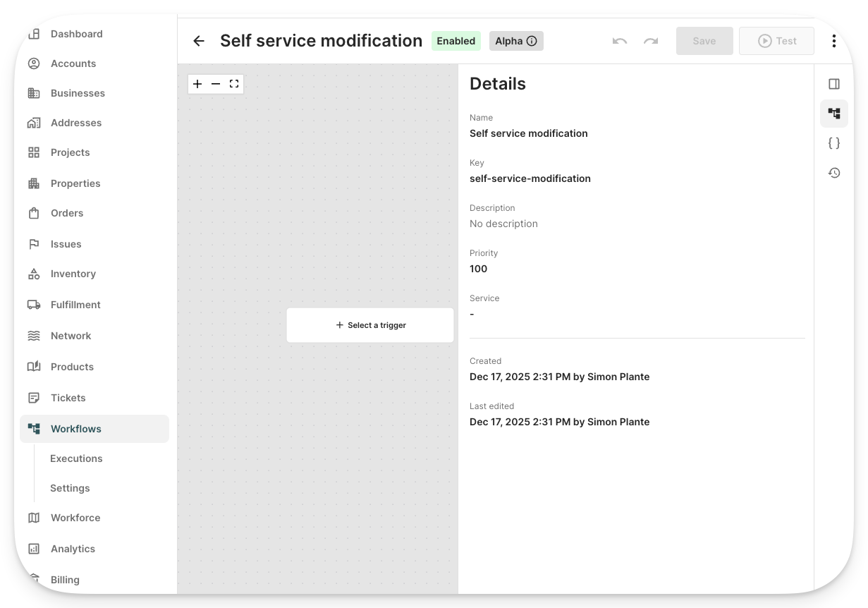Click the workflow title Self service modification
Screen dimensions: 868x608
click(321, 41)
